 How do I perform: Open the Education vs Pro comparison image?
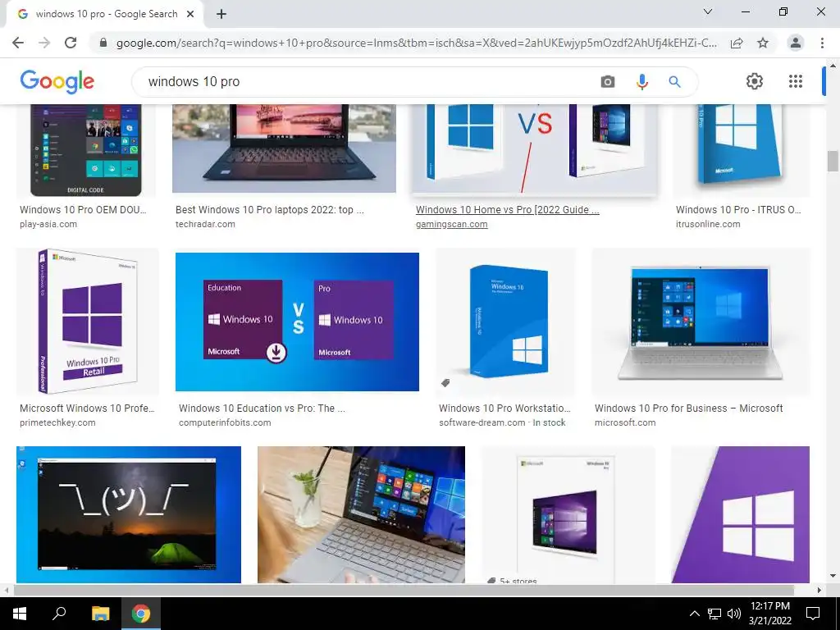(x=297, y=322)
